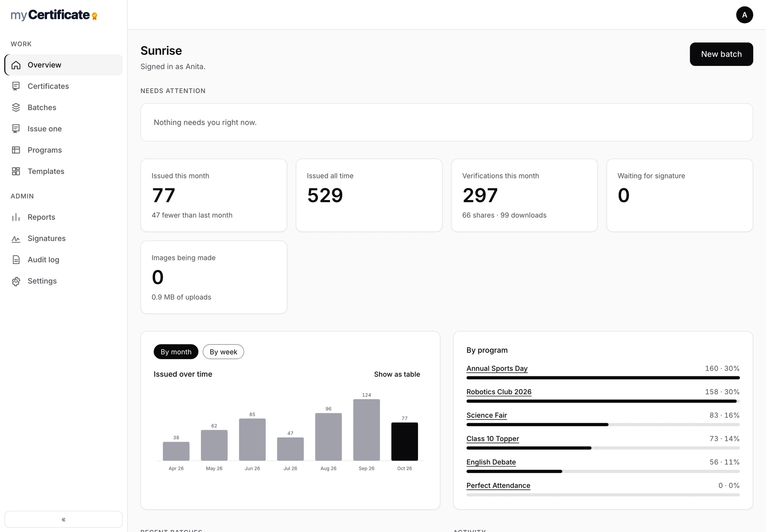Open the Perfect Attendance program link
The image size is (766, 532).
[x=498, y=485]
